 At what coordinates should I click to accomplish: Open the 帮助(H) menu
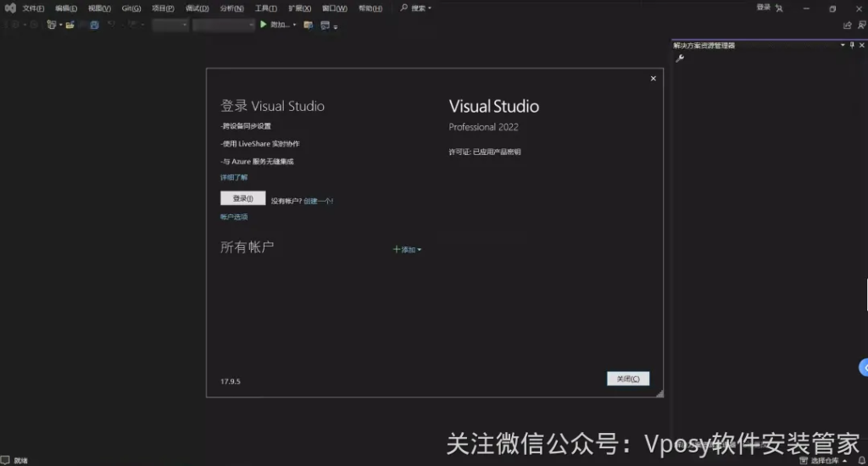coord(370,8)
